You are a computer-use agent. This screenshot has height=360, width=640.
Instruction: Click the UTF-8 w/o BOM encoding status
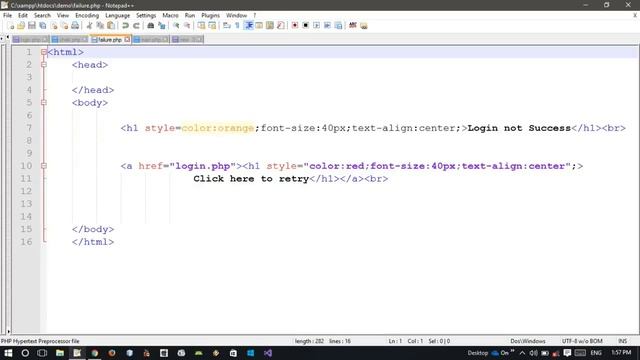[x=582, y=341]
